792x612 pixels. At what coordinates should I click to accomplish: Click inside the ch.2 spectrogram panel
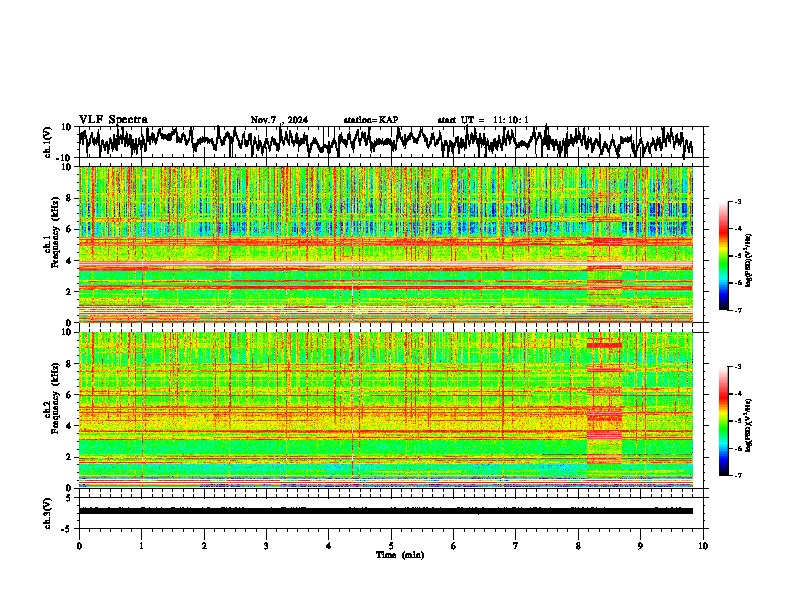[386, 410]
